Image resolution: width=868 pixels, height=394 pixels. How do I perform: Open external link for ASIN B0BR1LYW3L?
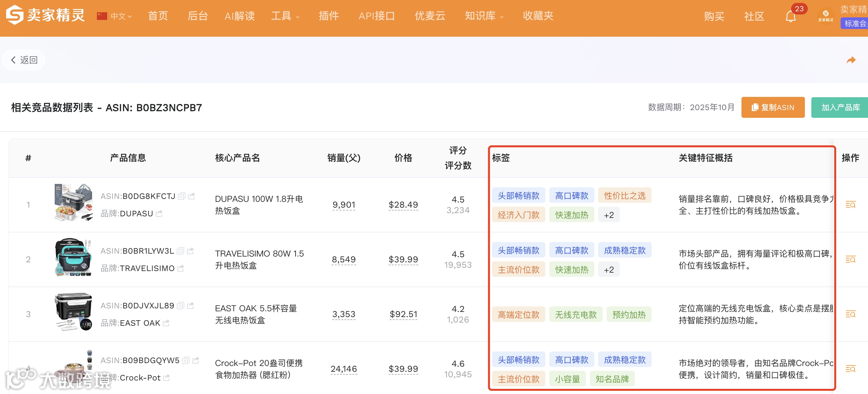click(190, 251)
